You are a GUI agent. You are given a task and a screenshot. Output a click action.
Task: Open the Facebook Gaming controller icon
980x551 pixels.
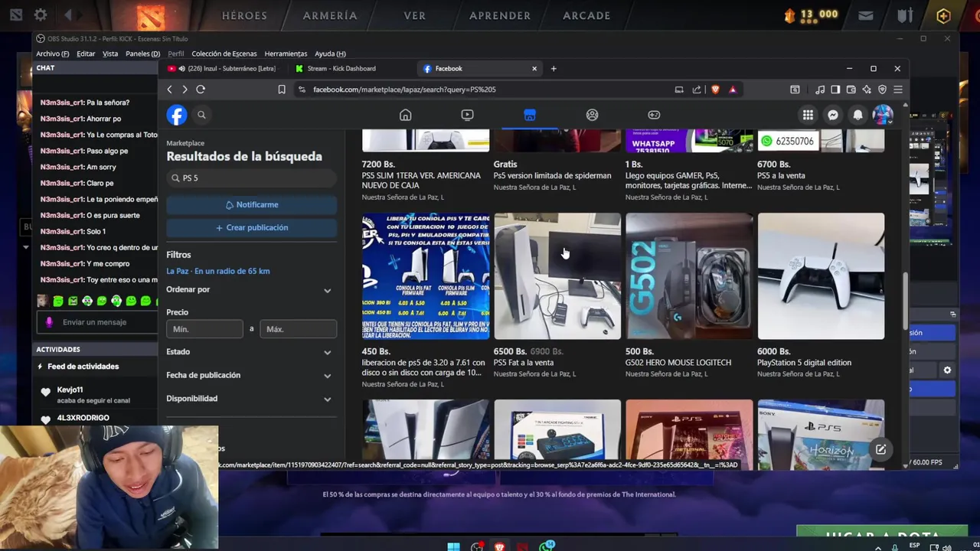654,115
